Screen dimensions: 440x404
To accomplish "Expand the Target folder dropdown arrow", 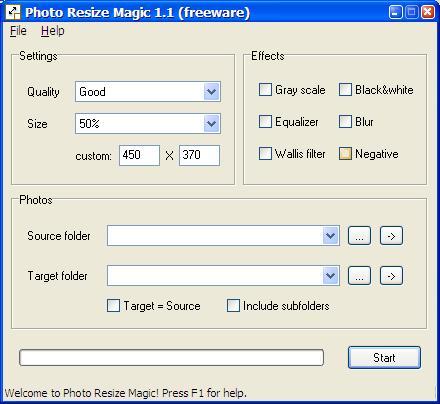I will click(330, 276).
